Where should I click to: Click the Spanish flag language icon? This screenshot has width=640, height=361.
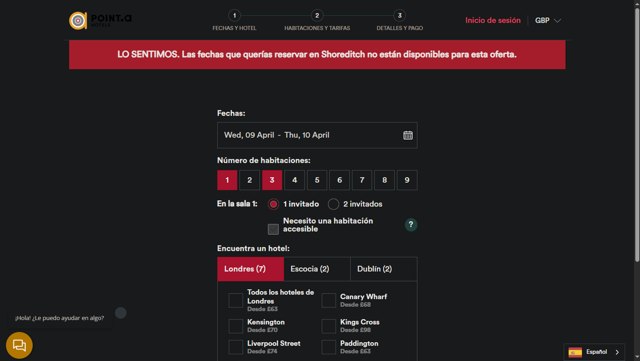[575, 352]
